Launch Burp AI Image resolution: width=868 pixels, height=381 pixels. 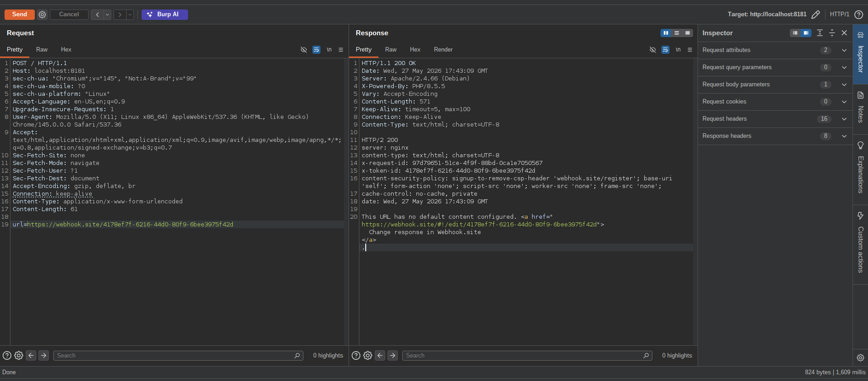(x=165, y=14)
